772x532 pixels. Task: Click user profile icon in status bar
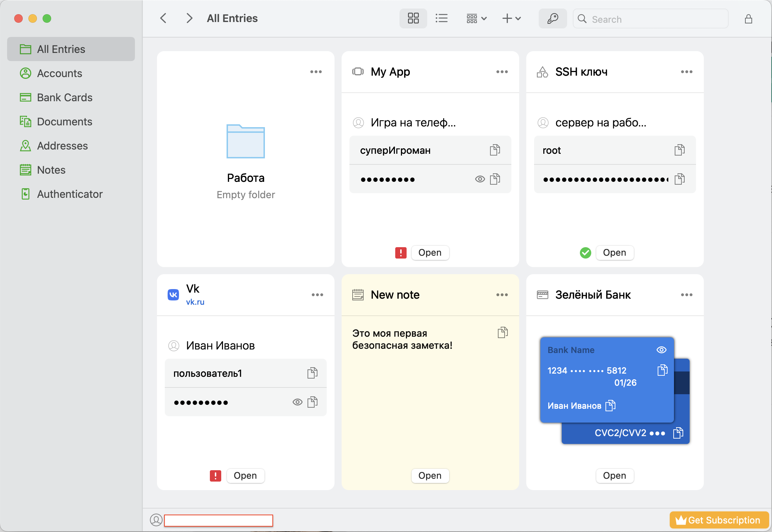pyautogui.click(x=156, y=520)
